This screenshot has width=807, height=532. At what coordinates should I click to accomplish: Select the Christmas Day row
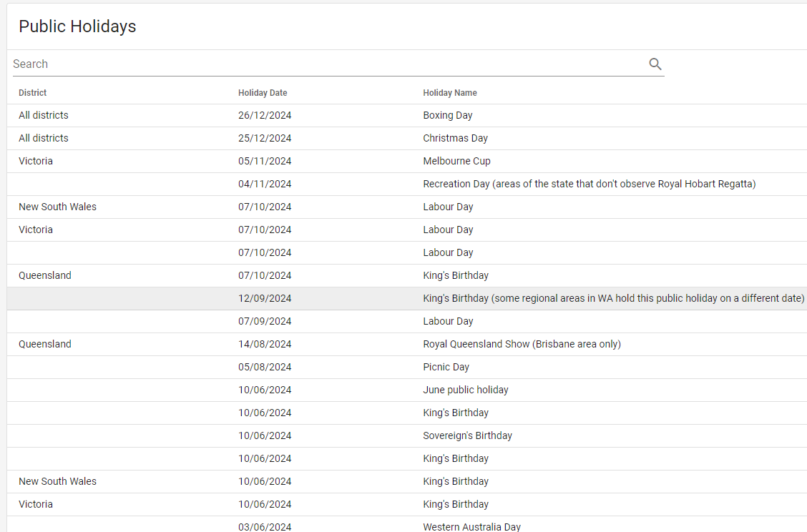coord(455,139)
